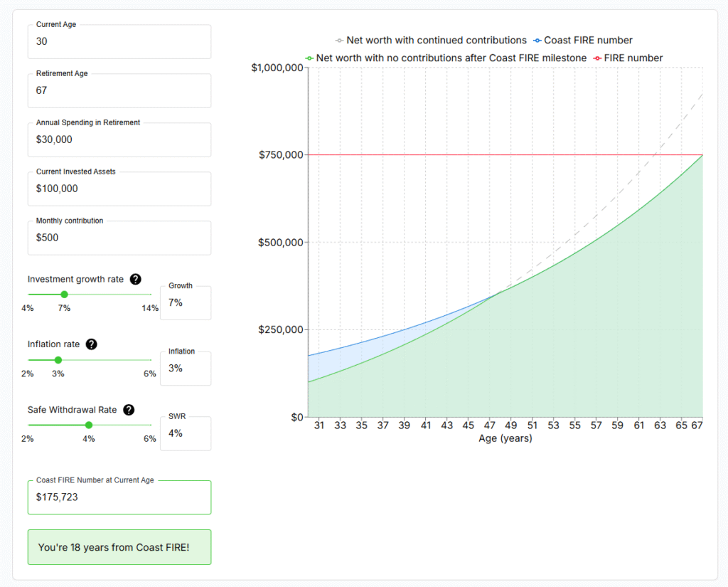Click the Inflation rate slider handle
This screenshot has width=728, height=587.
[x=58, y=359]
